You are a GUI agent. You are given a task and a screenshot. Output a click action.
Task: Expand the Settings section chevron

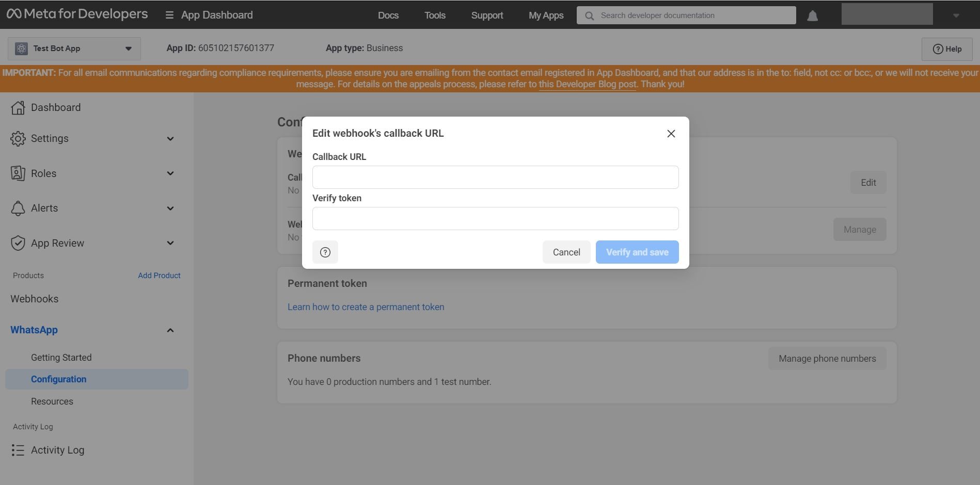click(x=170, y=138)
